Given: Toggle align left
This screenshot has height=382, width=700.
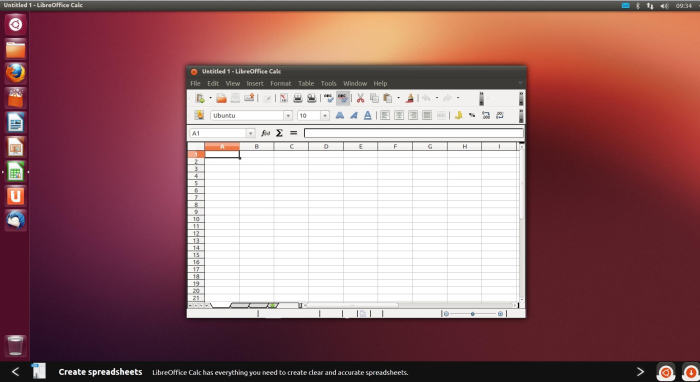Looking at the screenshot, I should [385, 116].
